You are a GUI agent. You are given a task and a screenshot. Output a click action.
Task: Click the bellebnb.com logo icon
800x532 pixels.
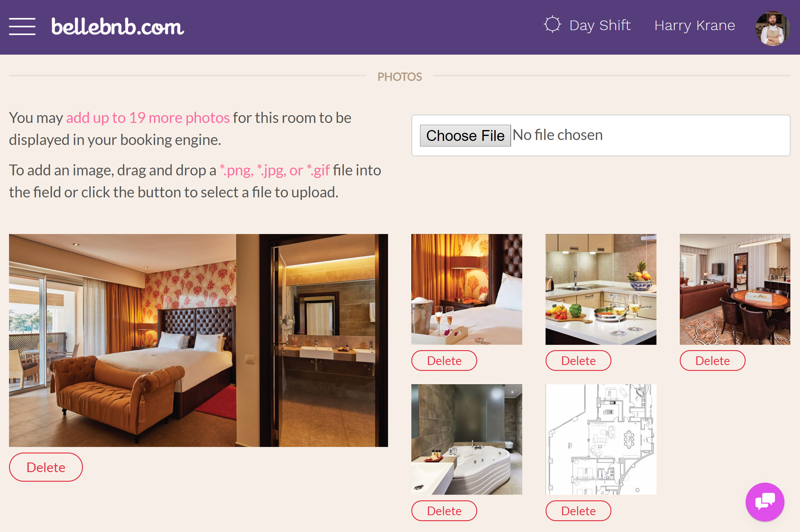[117, 27]
